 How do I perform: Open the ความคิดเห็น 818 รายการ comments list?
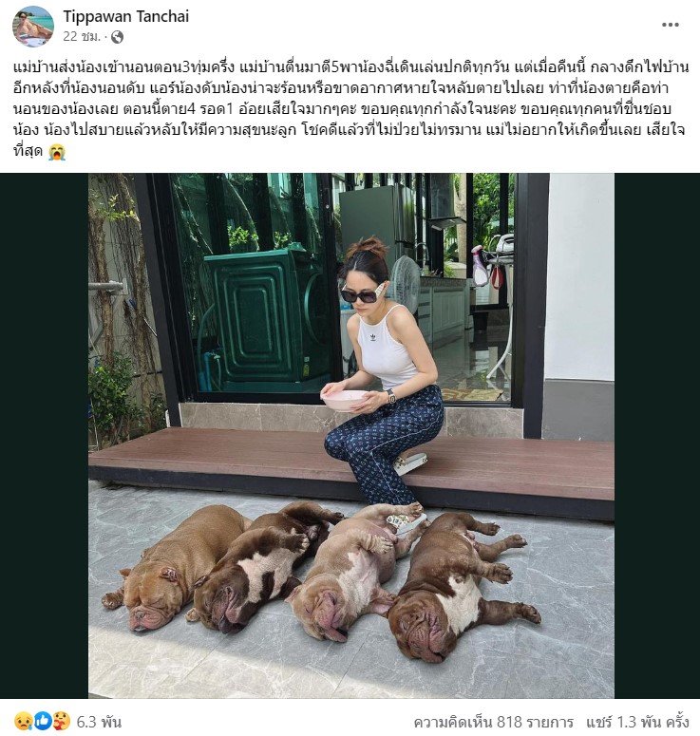click(x=494, y=722)
